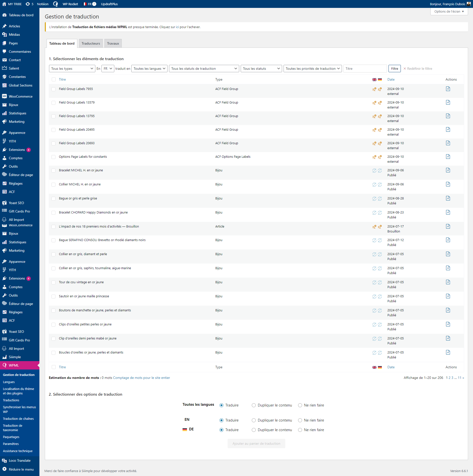Click the WPML icon in the top admin bar
The height and width of the screenshot is (476, 473).
pos(55,4)
